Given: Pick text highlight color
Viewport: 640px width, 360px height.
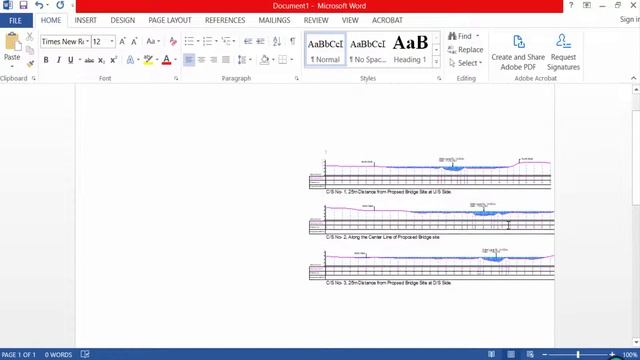Looking at the screenshot, I should pyautogui.click(x=148, y=60).
